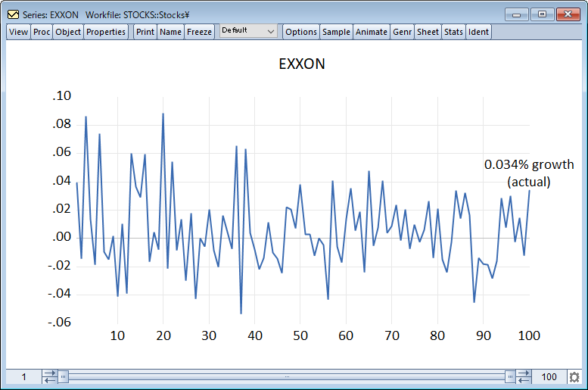Image resolution: width=588 pixels, height=390 pixels.
Task: Maximize the EXXON series window
Action: pos(543,14)
